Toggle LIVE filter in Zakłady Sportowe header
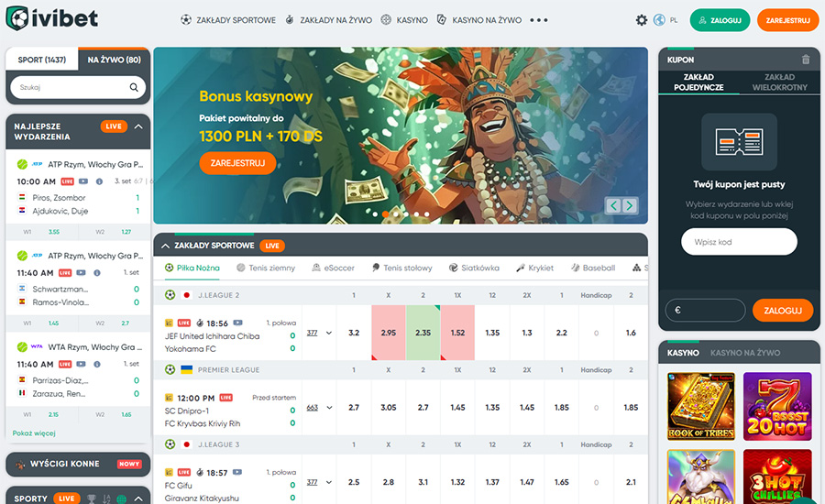Screen dimensions: 825x504 [x=272, y=246]
